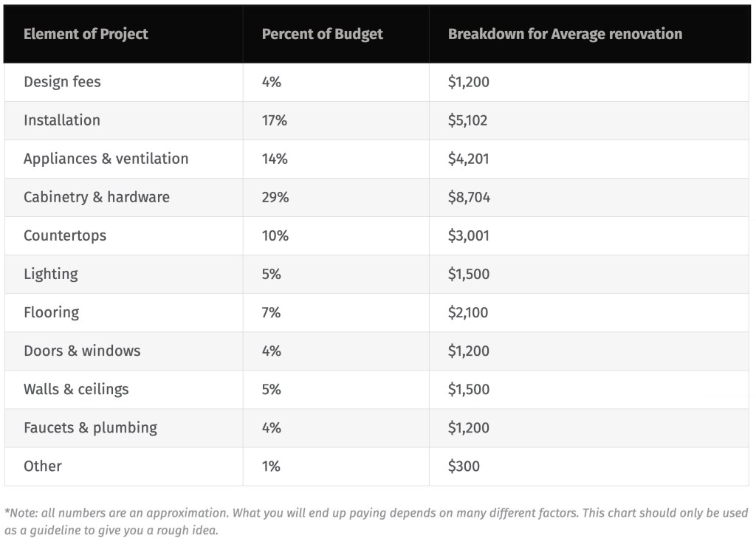The image size is (756, 544).
Task: Click the 29% cabinetry budget value
Action: [275, 197]
